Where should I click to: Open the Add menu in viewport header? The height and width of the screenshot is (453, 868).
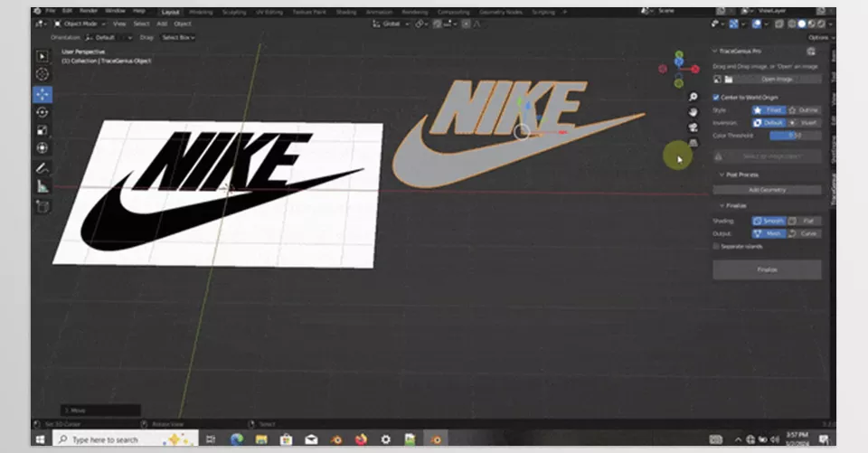(162, 24)
